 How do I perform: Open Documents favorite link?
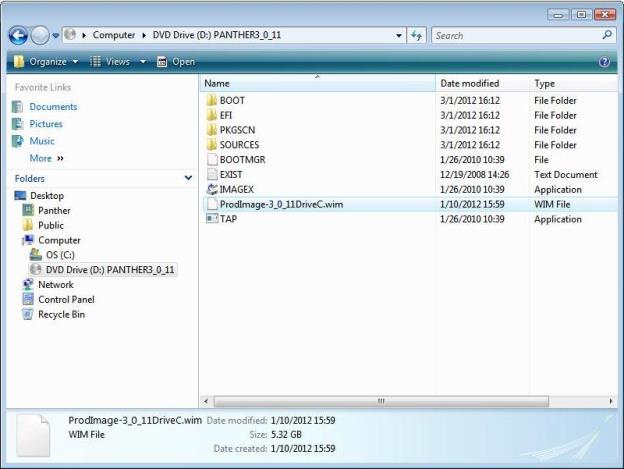pyautogui.click(x=52, y=107)
